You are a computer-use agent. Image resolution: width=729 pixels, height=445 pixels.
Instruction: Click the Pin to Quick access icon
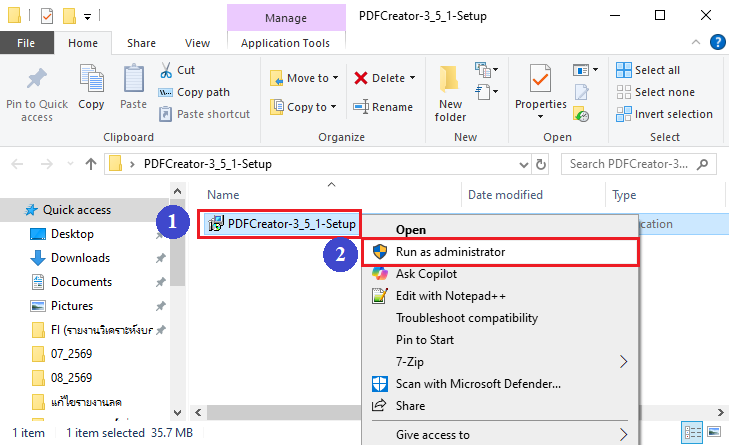tap(37, 78)
